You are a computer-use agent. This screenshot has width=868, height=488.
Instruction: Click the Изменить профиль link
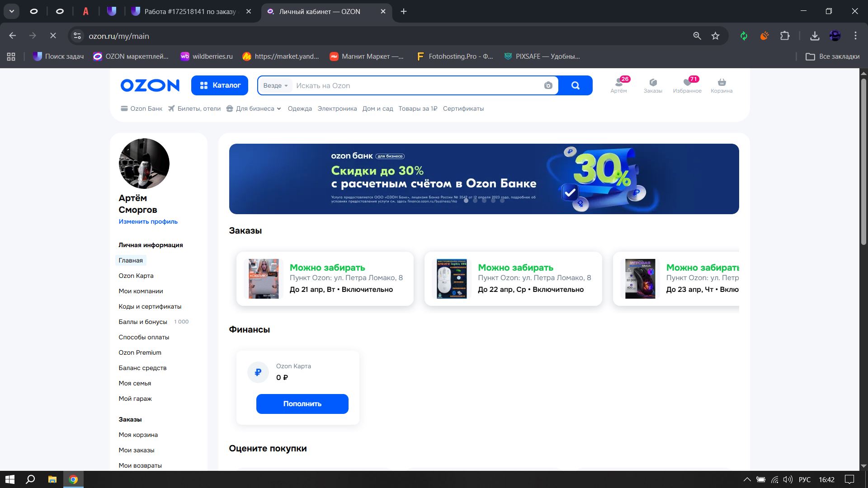(148, 221)
